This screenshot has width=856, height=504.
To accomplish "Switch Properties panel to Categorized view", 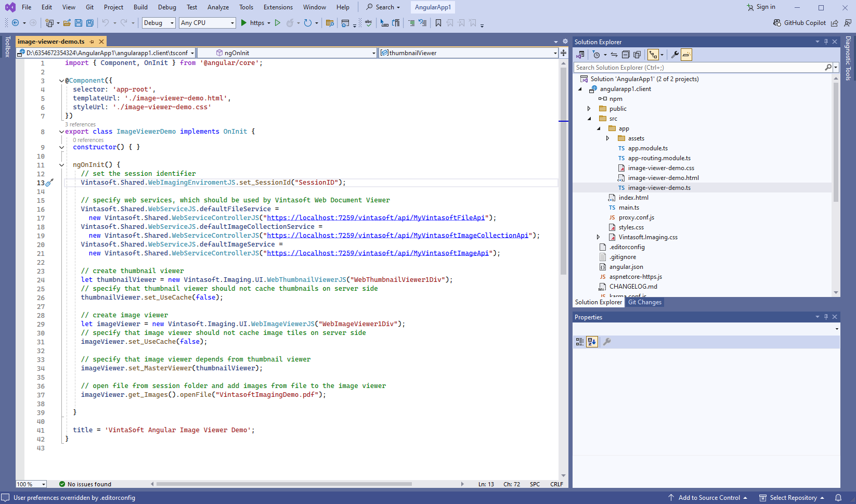I will pos(579,342).
